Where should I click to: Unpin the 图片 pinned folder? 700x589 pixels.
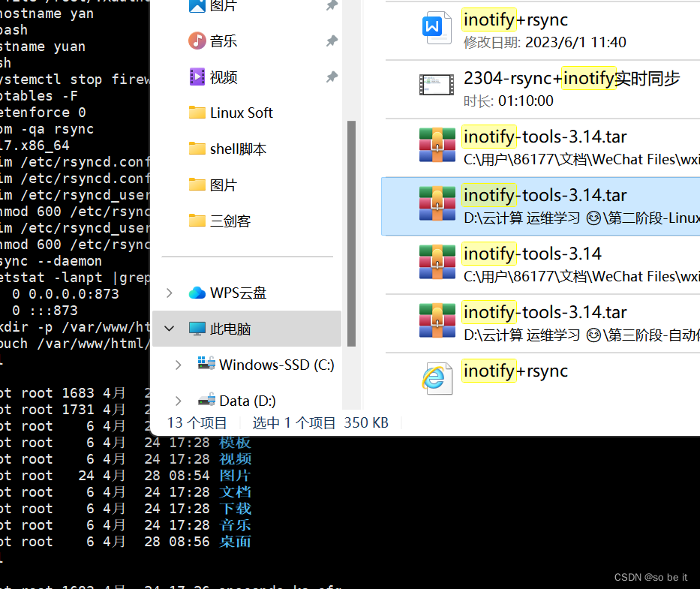pos(331,5)
